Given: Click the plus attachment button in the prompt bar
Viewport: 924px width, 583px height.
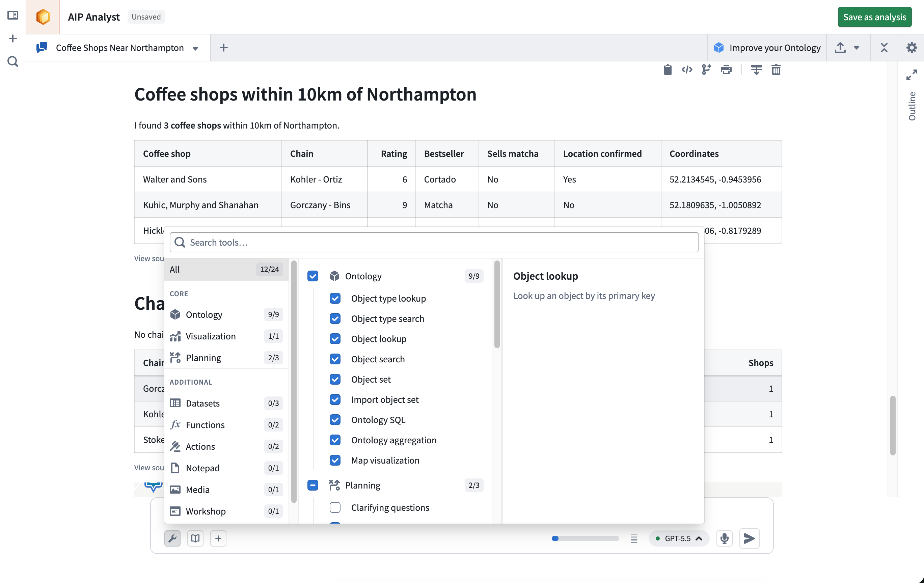Looking at the screenshot, I should coord(218,538).
